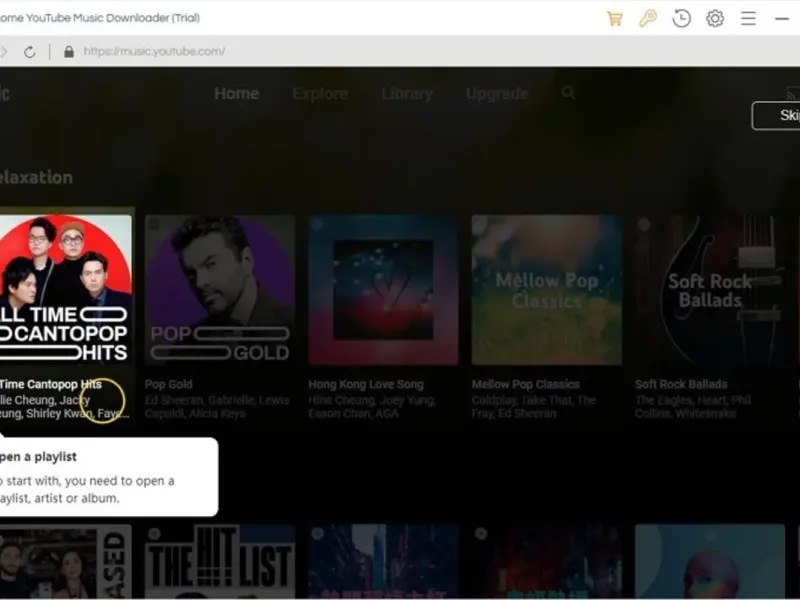Click 'The Eagles, Heart, Phil Collins' artist text
The height and width of the screenshot is (600, 800).
tap(693, 407)
